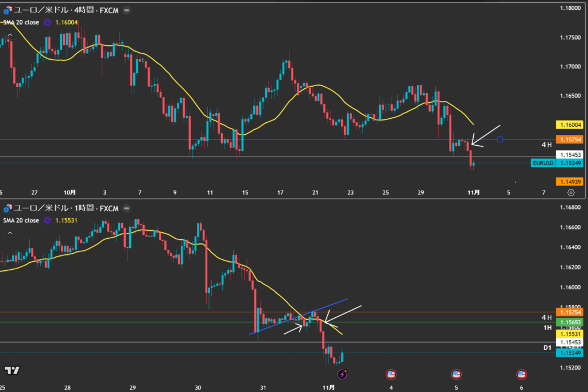Screen dimensions: 588x392
Task: Click the US flag economic event near date 6
Action: (521, 374)
